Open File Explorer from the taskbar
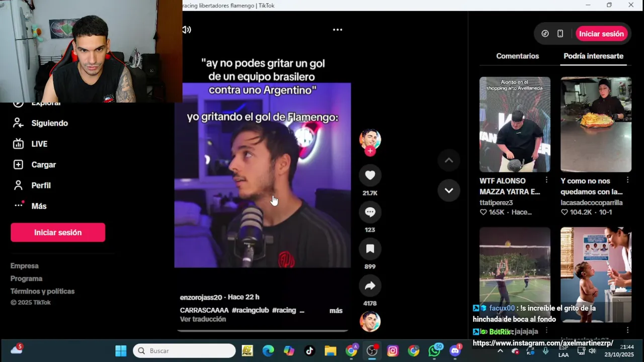Screen dimensions: 644x362 [x=330, y=351]
